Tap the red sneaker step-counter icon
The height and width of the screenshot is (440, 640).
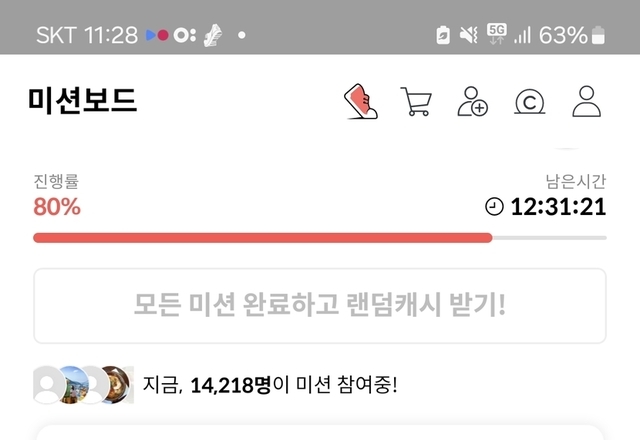361,101
